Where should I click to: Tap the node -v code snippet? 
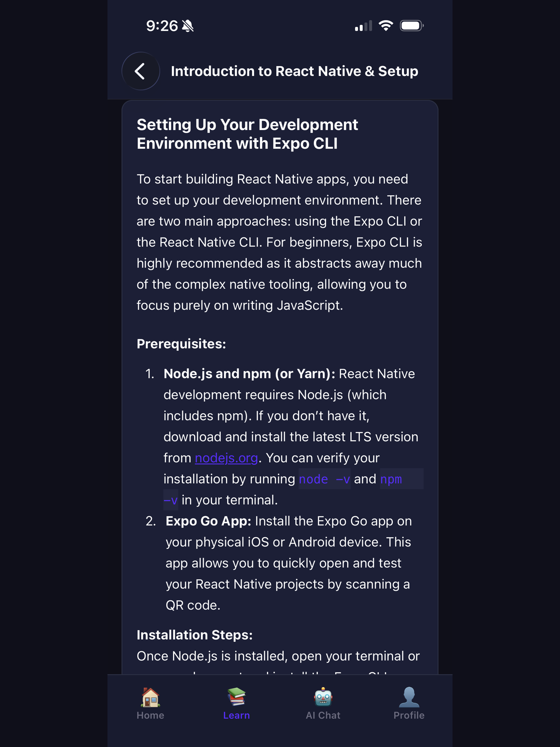(x=325, y=479)
